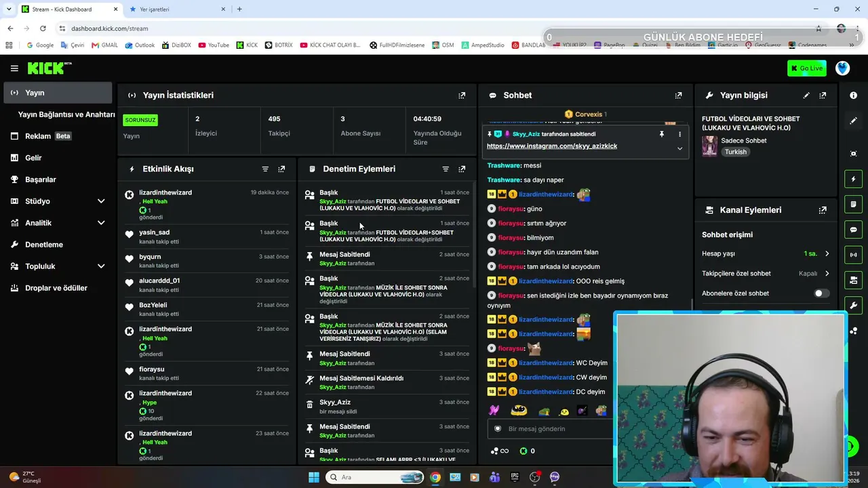Image resolution: width=868 pixels, height=488 pixels.
Task: Click the broadcast signal icon in the right sidebar
Action: [x=853, y=255]
